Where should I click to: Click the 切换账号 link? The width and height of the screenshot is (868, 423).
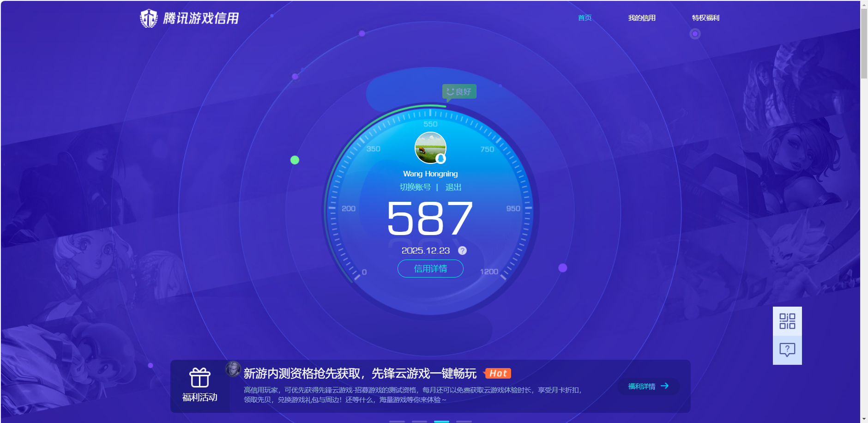tap(415, 187)
